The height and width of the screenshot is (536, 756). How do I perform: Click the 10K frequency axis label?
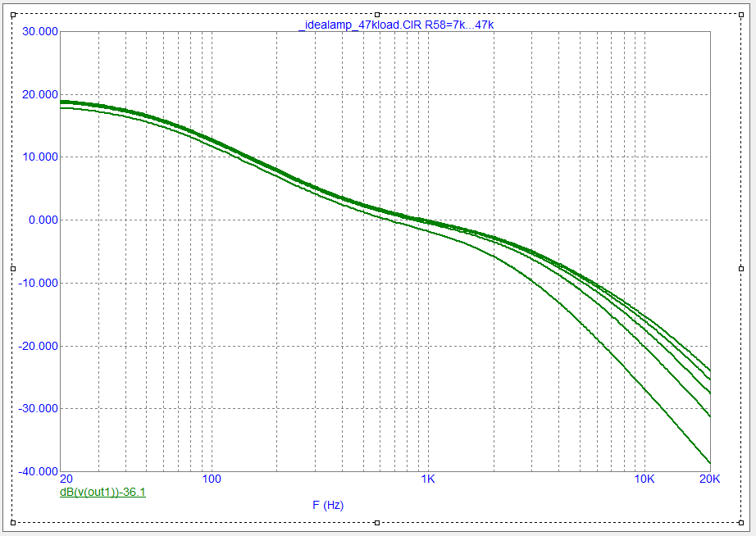tap(644, 479)
